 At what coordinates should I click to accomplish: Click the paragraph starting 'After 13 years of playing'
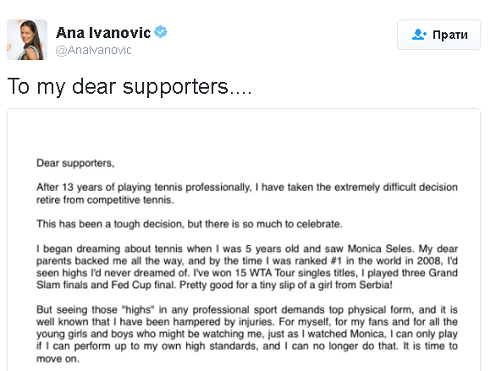tap(247, 193)
